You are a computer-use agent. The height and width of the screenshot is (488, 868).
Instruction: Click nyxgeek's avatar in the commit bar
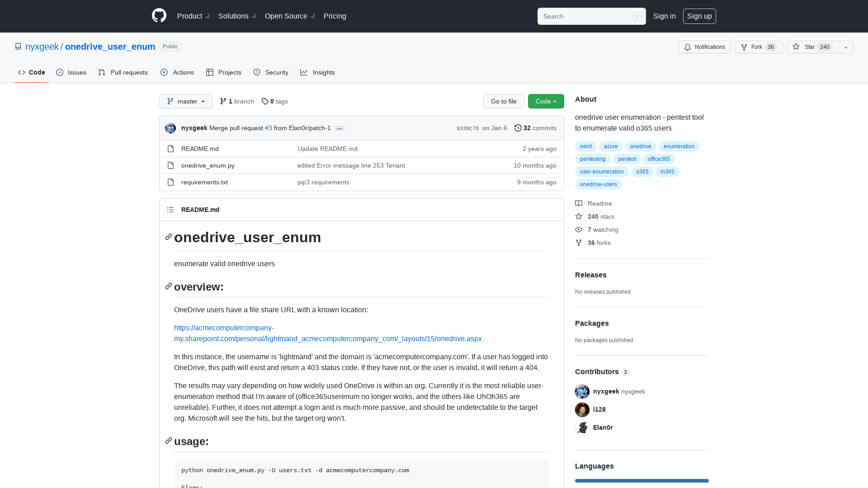click(170, 128)
